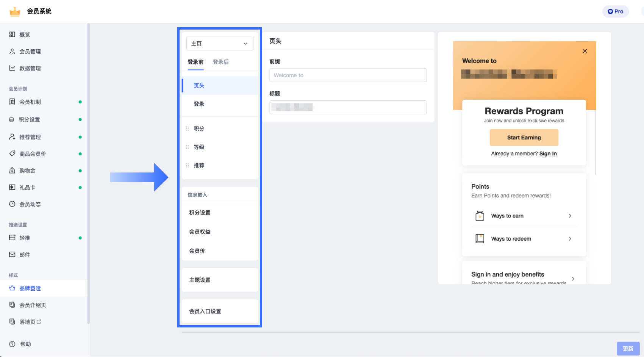
Task: Focus the 标题 input field
Action: tap(348, 107)
